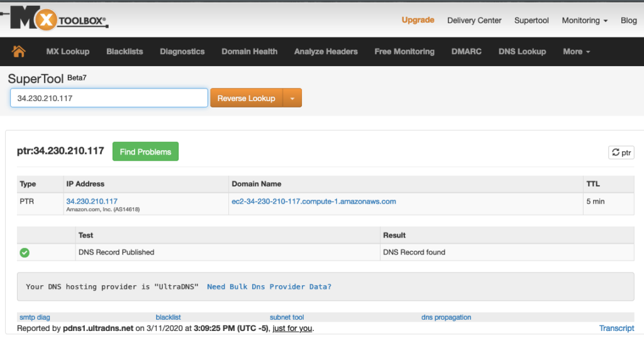This screenshot has width=644, height=353.
Task: Open the smtp diag link
Action: tap(35, 317)
